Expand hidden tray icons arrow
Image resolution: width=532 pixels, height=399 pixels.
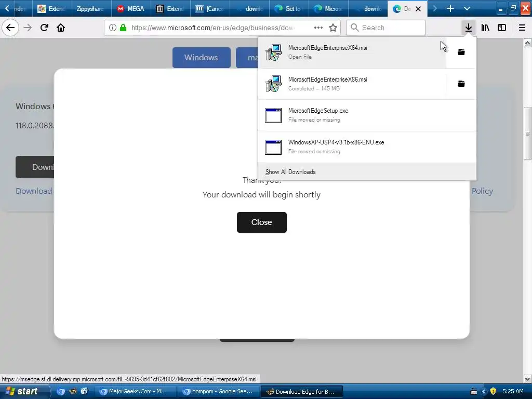click(x=484, y=392)
